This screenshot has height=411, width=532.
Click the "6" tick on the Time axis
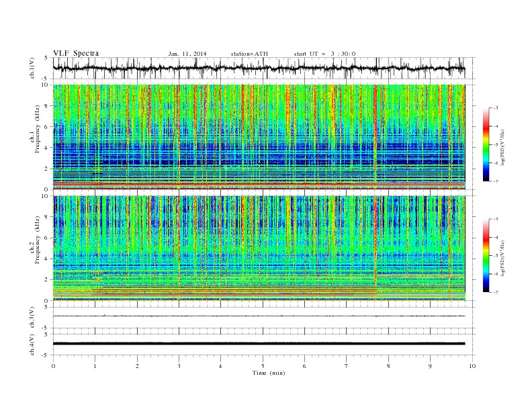tap(304, 366)
